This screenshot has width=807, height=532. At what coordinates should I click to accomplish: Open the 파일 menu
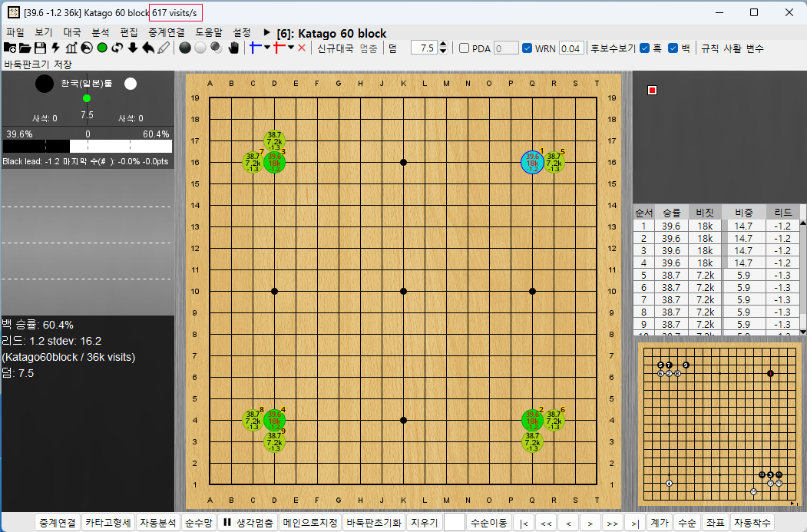click(15, 32)
